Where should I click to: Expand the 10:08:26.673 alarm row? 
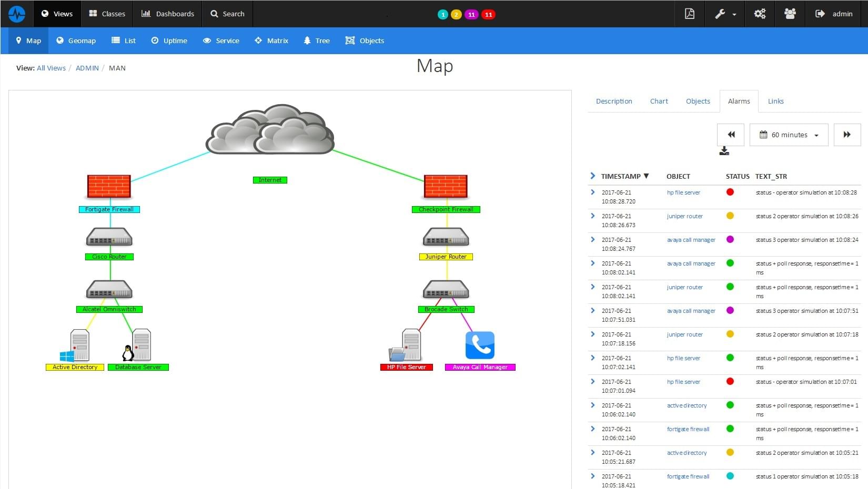click(593, 216)
